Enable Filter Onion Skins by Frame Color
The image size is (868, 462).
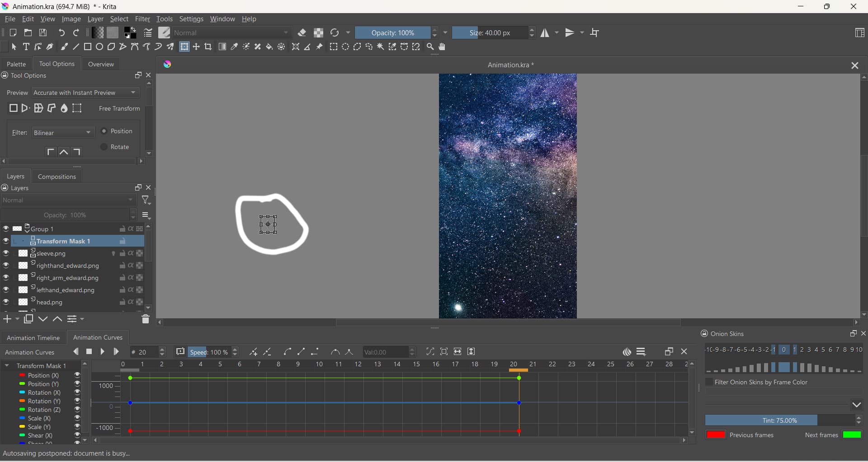pyautogui.click(x=709, y=383)
